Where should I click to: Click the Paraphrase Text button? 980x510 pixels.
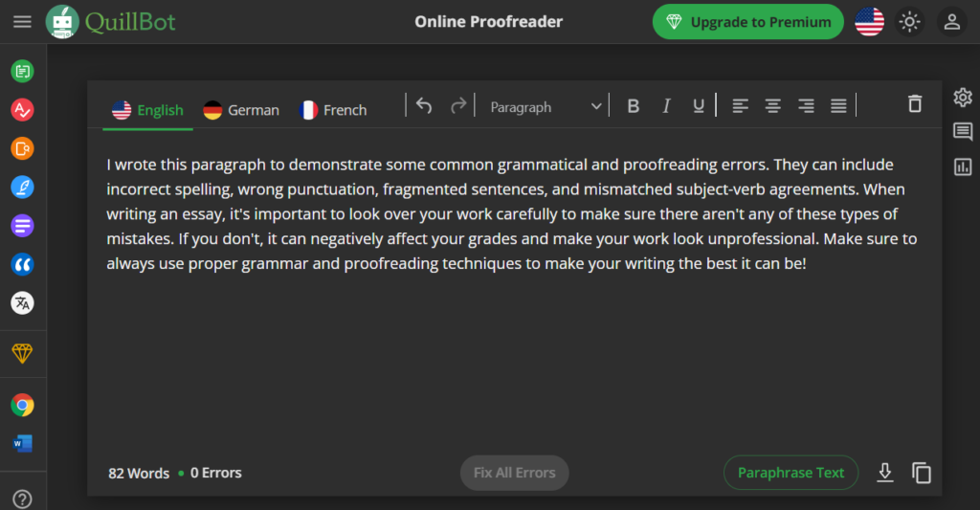[791, 473]
